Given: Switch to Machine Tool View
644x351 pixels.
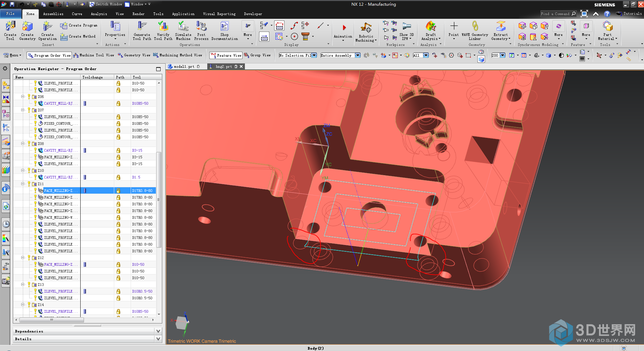Looking at the screenshot, I should (94, 55).
